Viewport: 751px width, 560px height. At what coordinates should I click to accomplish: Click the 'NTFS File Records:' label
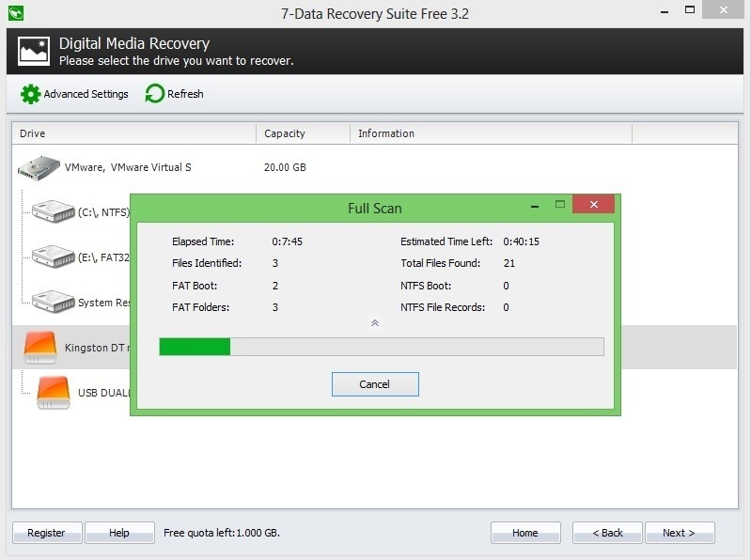pyautogui.click(x=443, y=307)
